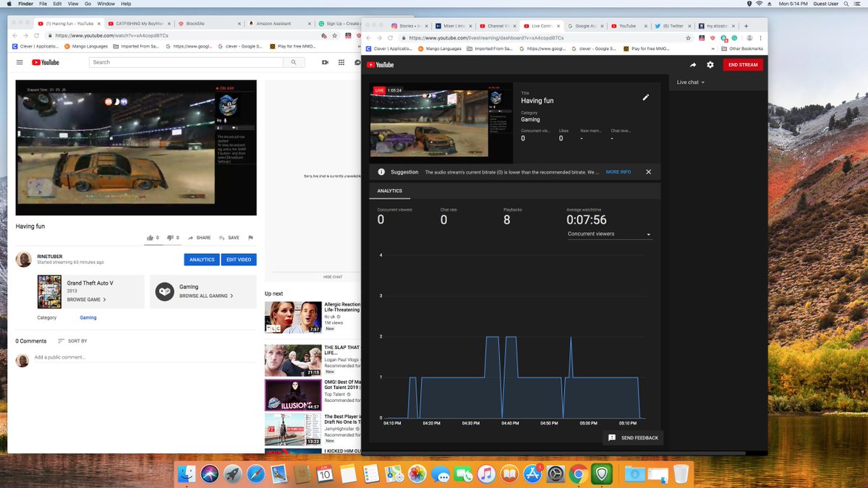
Task: Open the Window menu in menu bar
Action: click(x=106, y=4)
